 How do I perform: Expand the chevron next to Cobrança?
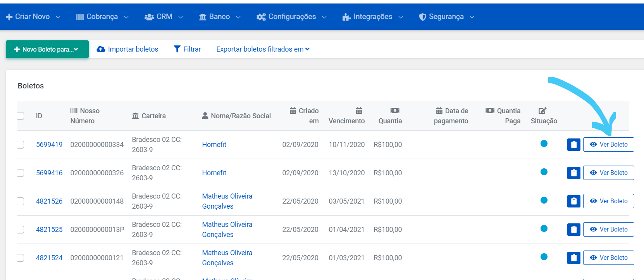[126, 17]
